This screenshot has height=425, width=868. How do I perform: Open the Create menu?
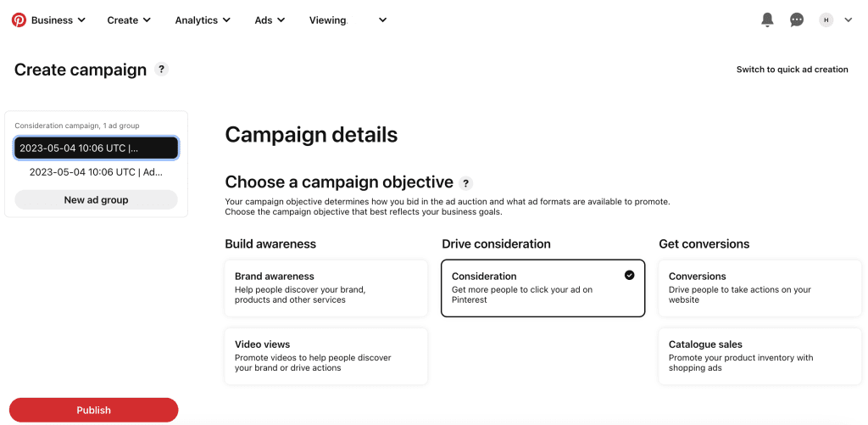point(129,20)
